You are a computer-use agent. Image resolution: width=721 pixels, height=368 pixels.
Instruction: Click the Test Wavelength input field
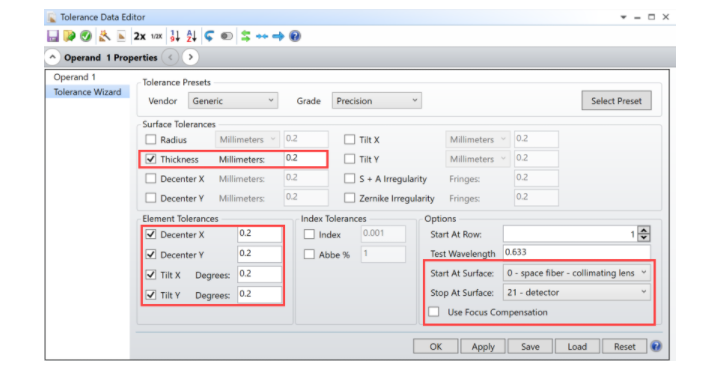[x=577, y=252]
